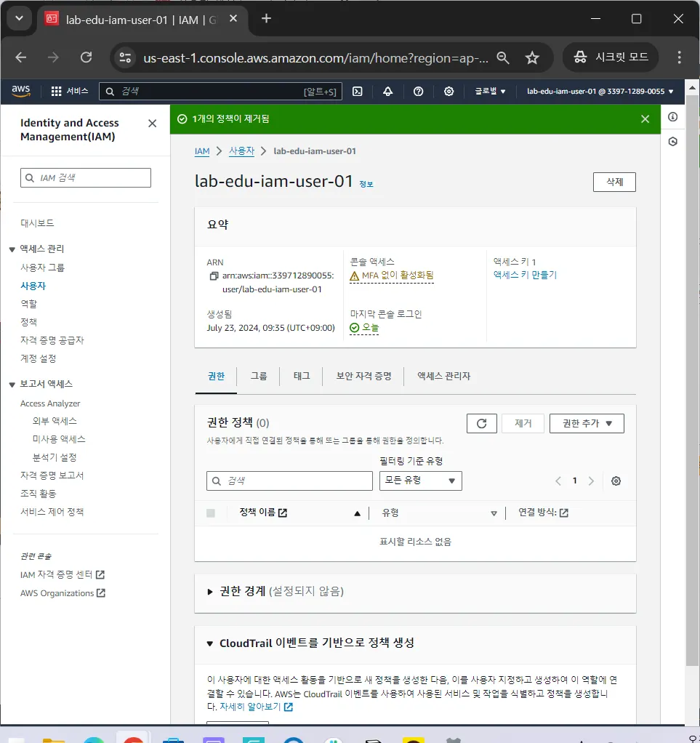The image size is (700, 743).
Task: View site information icon in address bar
Action: (125, 58)
